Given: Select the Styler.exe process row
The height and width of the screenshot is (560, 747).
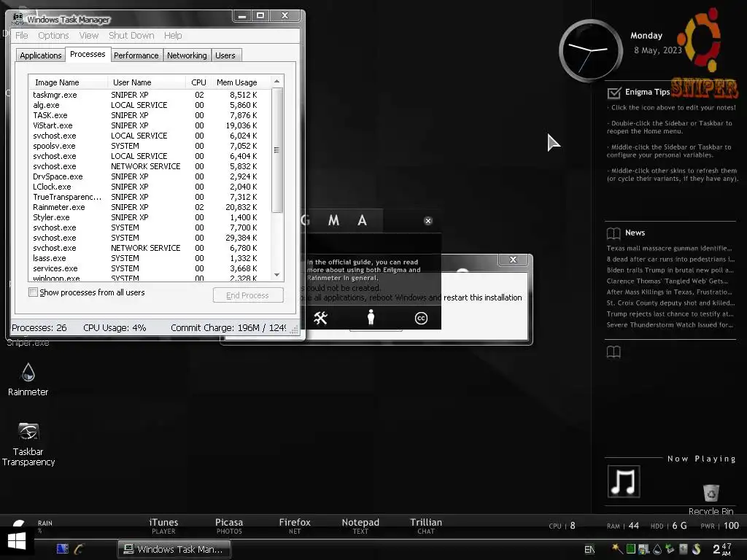Looking at the screenshot, I should click(x=150, y=217).
